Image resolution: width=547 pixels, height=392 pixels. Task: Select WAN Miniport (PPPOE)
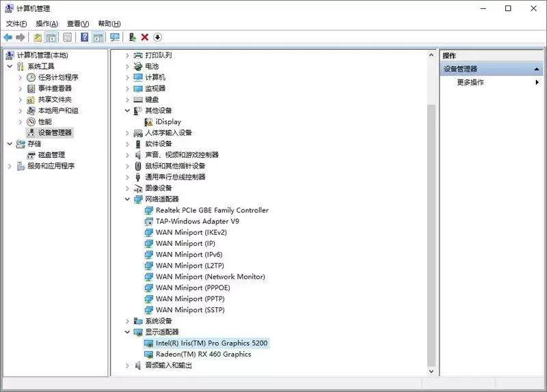[193, 288]
